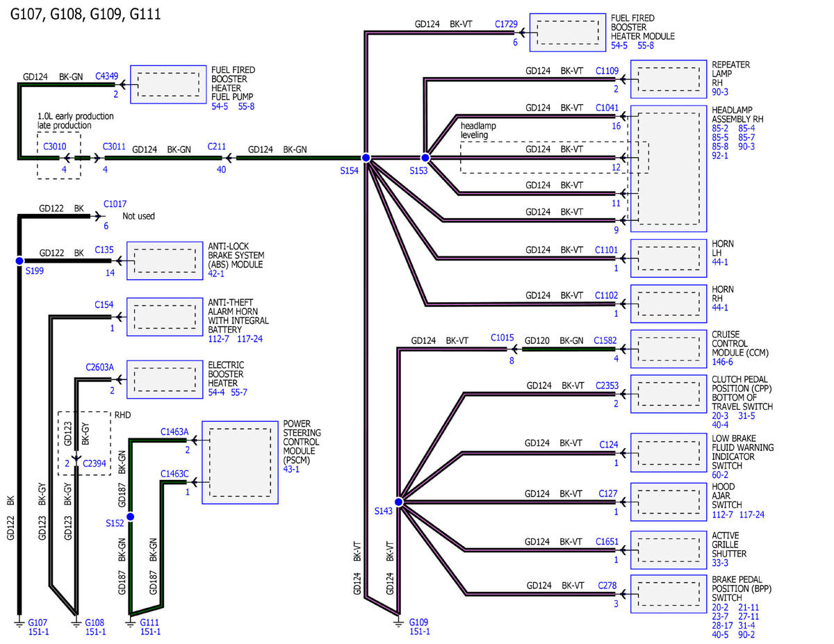Click the S199 splice blue dot
The height and width of the screenshot is (644, 834).
[19, 261]
